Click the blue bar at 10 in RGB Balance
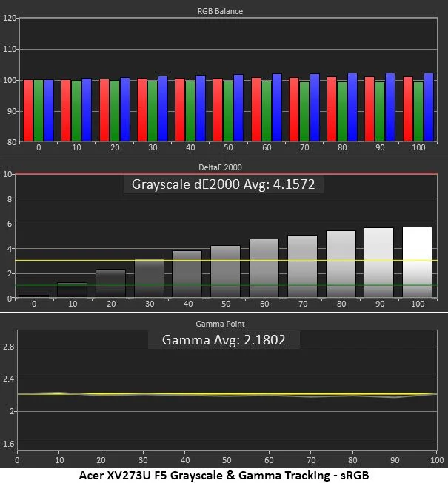448x483 pixels. point(87,110)
